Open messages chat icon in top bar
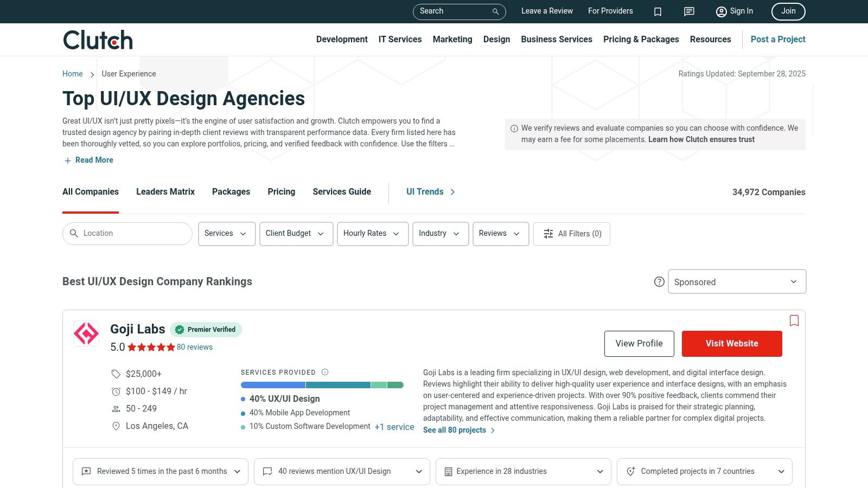 (689, 11)
